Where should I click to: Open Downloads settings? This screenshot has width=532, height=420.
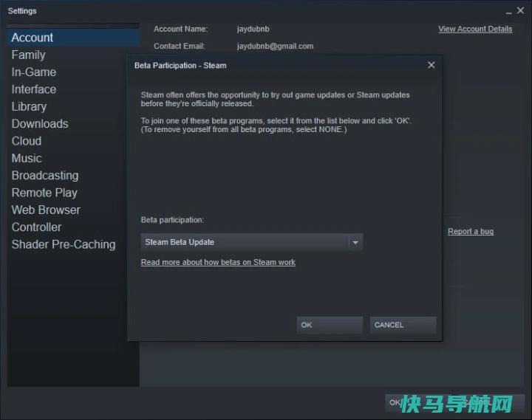pyautogui.click(x=40, y=124)
